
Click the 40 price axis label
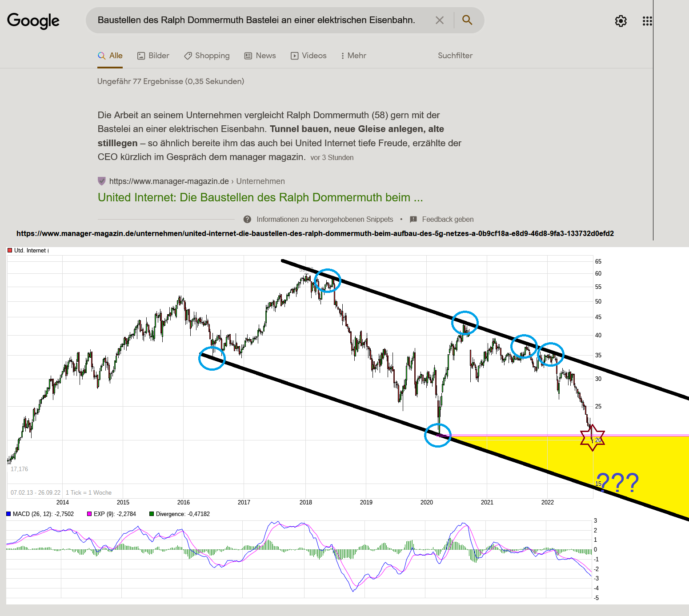pos(598,335)
